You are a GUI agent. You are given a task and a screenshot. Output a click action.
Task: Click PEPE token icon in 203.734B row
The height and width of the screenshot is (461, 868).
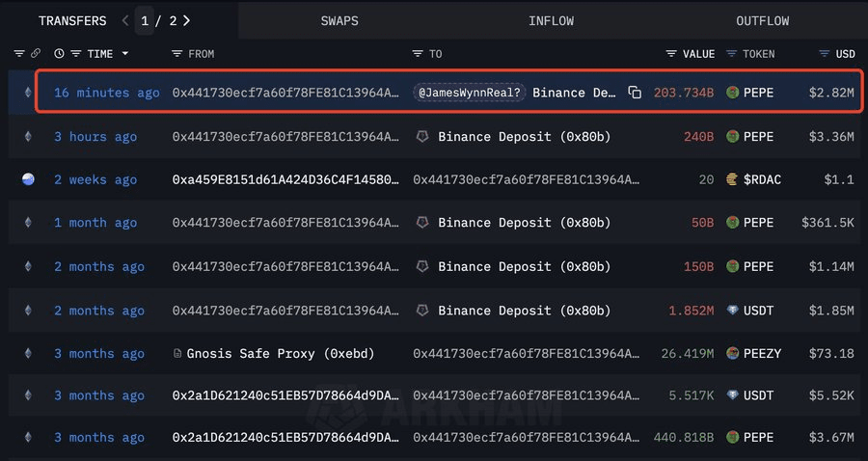pyautogui.click(x=732, y=93)
